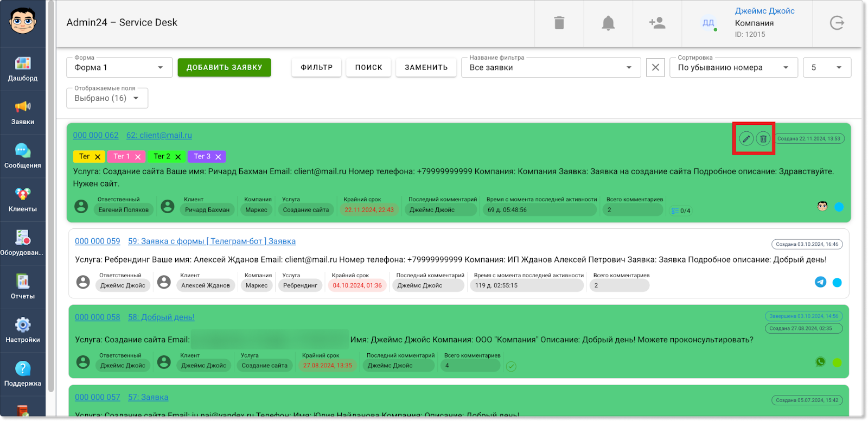Click the Ответственный person icon on ticket 58
The image size is (868, 421).
point(83,362)
